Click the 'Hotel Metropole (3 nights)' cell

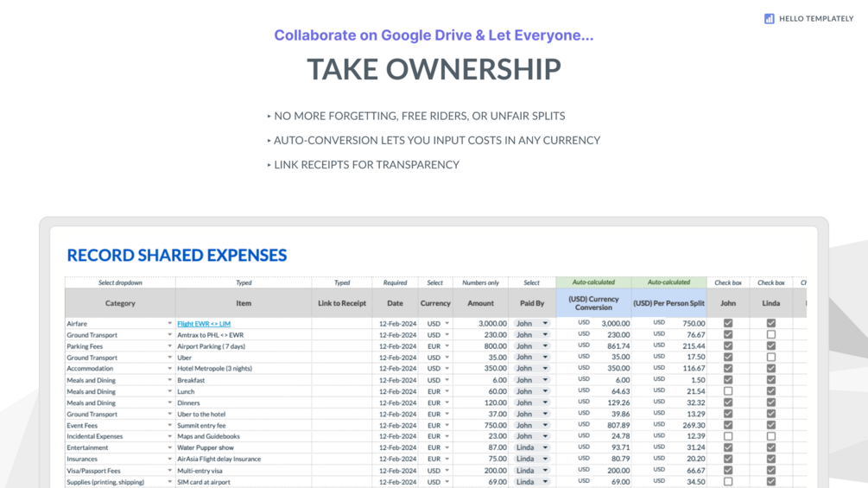point(244,369)
